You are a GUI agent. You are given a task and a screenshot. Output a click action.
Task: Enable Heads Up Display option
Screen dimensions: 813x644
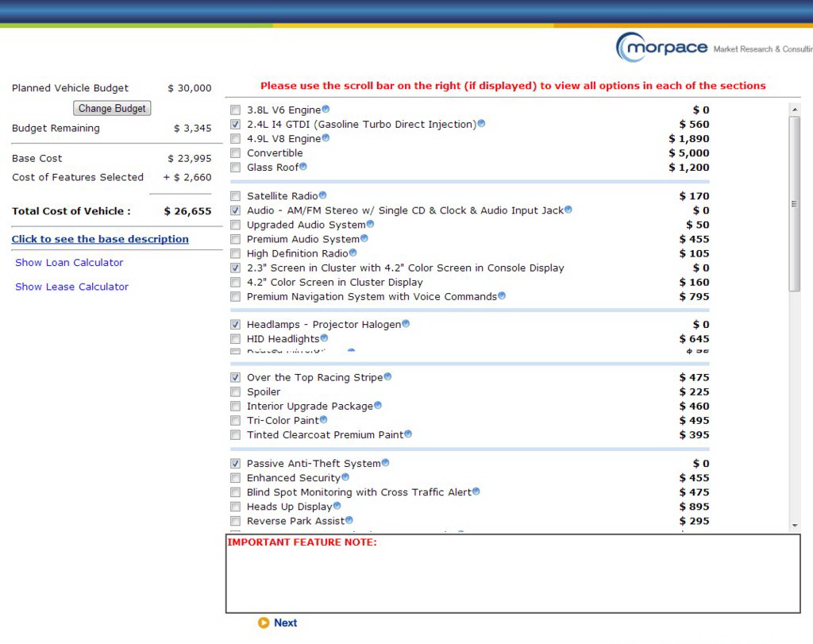tap(235, 507)
